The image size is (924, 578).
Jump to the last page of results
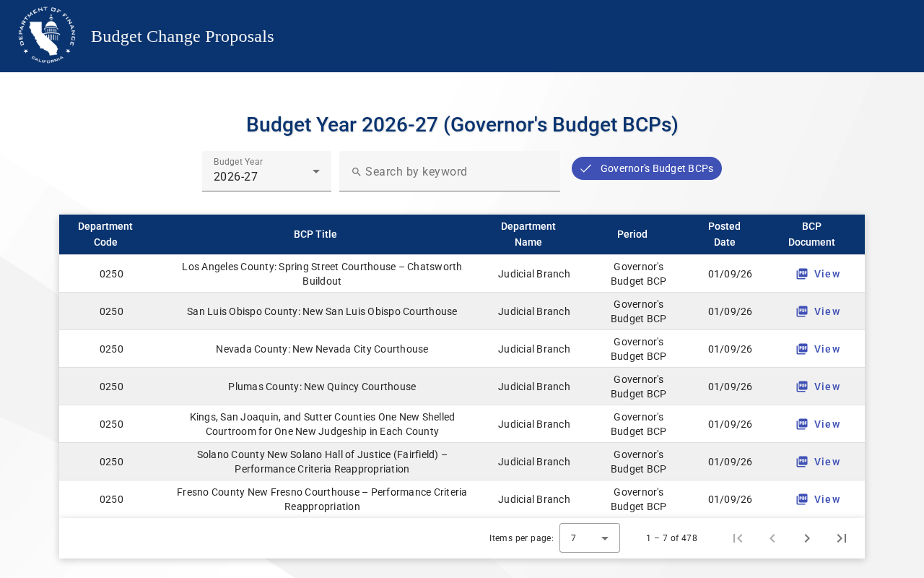[x=842, y=538]
